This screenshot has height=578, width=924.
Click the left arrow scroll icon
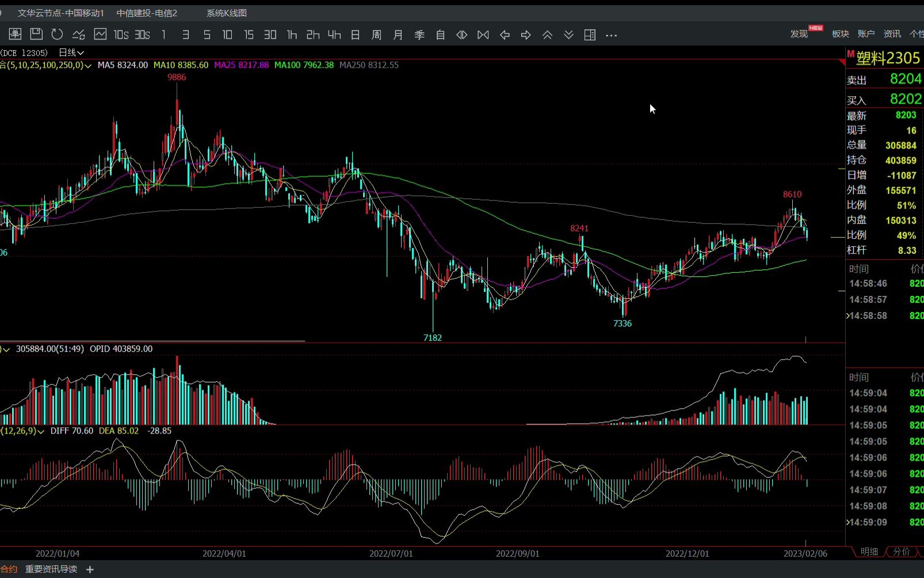[505, 35]
